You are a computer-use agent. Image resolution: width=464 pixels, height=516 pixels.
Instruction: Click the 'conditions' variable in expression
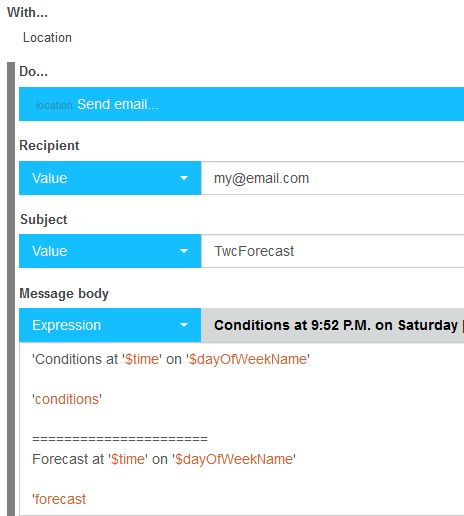(x=67, y=399)
